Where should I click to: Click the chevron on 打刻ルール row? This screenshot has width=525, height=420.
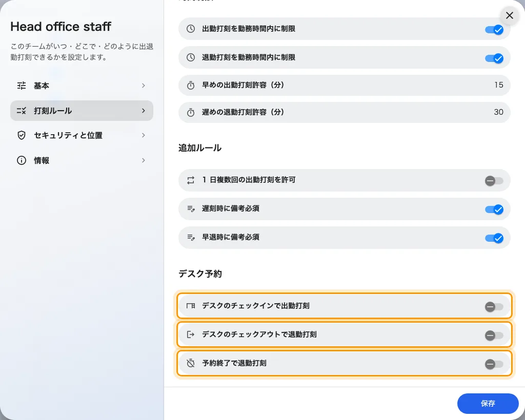click(144, 111)
